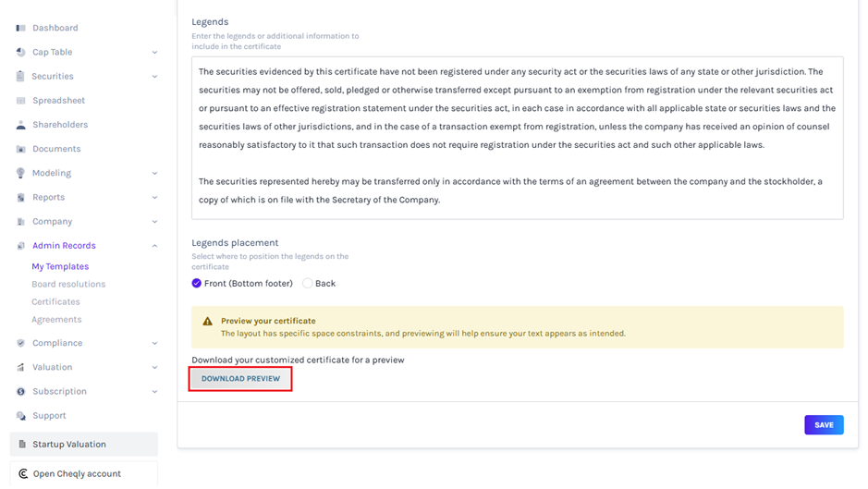The height and width of the screenshot is (489, 868).
Task: Click the Cap Table pie chart icon
Action: pos(21,53)
